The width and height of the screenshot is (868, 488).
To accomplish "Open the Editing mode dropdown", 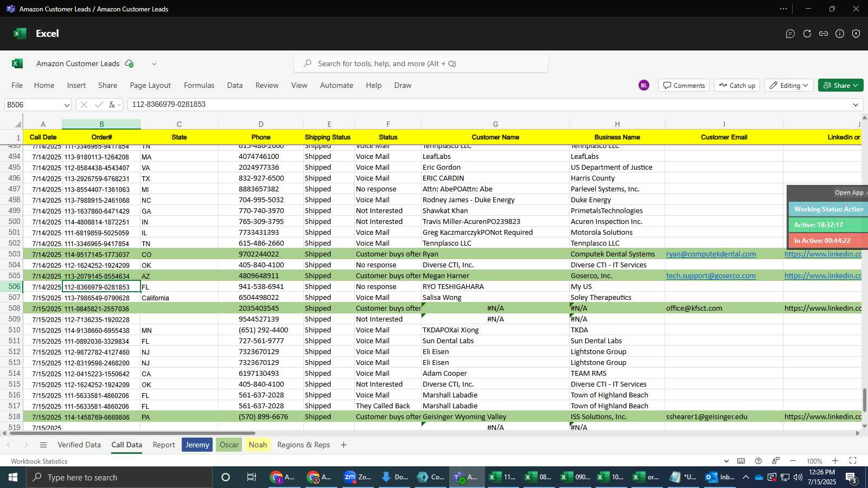I will point(789,85).
